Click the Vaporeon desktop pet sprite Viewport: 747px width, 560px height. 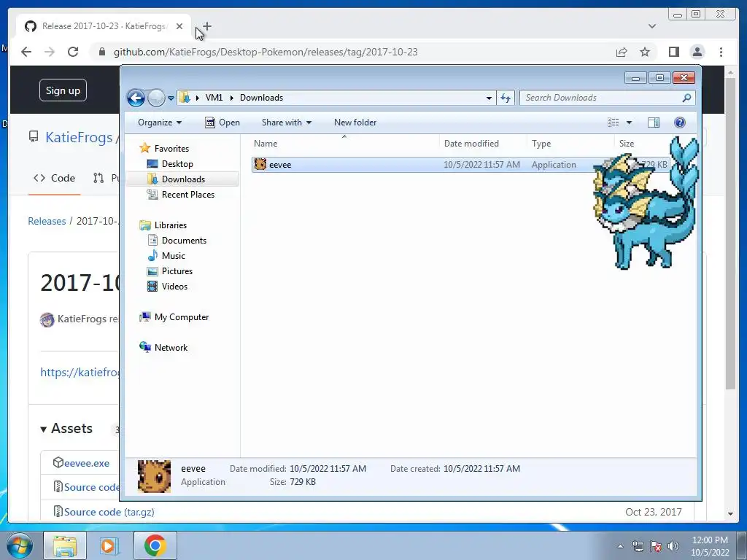646,205
